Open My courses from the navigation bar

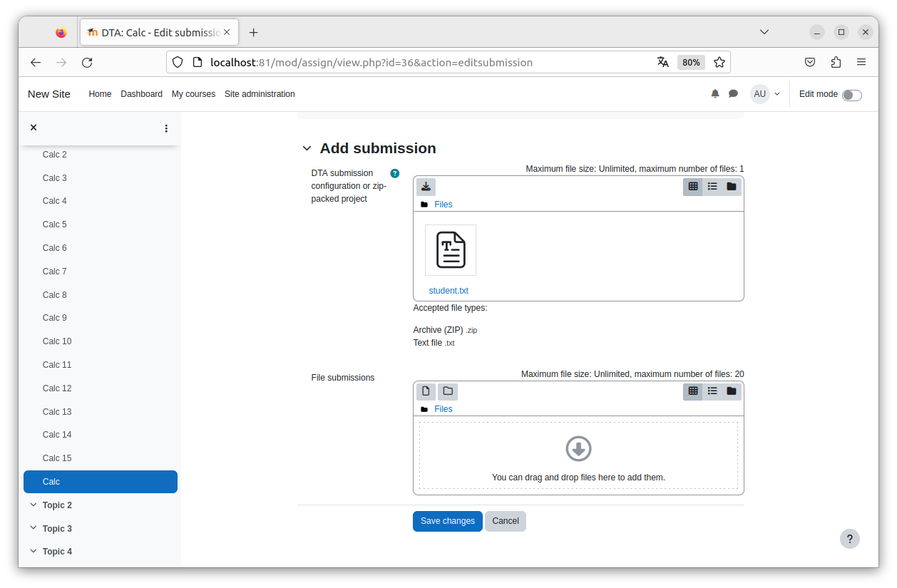coord(193,94)
